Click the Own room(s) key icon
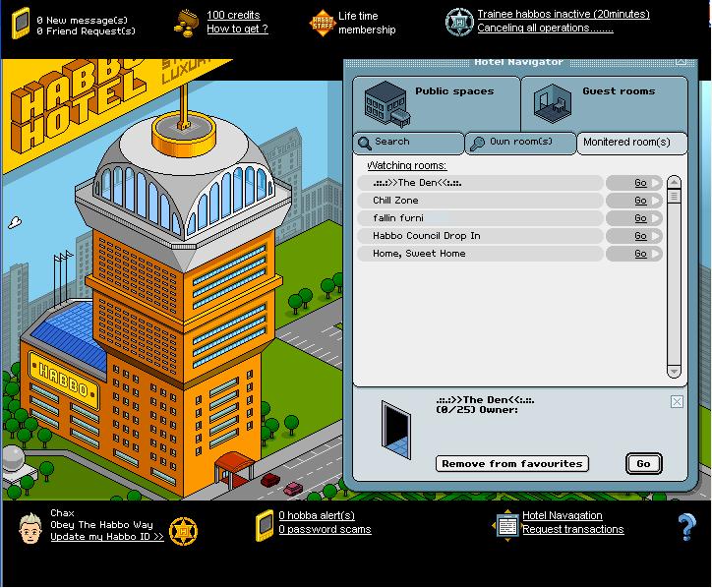This screenshot has width=712, height=588. click(477, 143)
